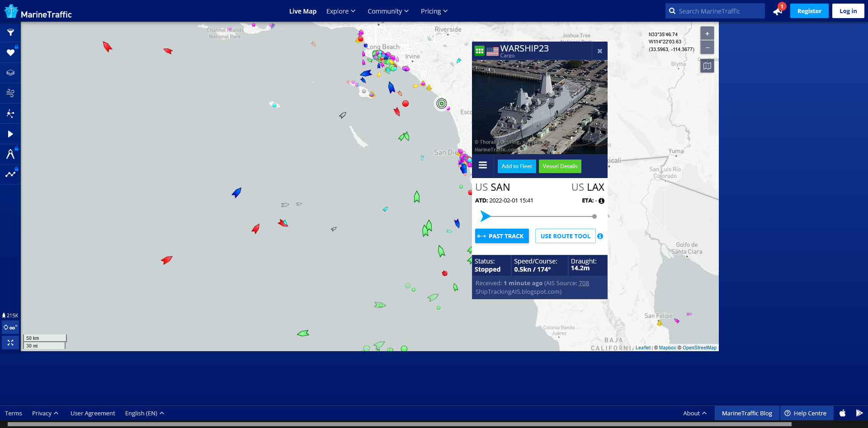This screenshot has height=428, width=868.
Task: Open the User Agreement link
Action: tap(93, 413)
